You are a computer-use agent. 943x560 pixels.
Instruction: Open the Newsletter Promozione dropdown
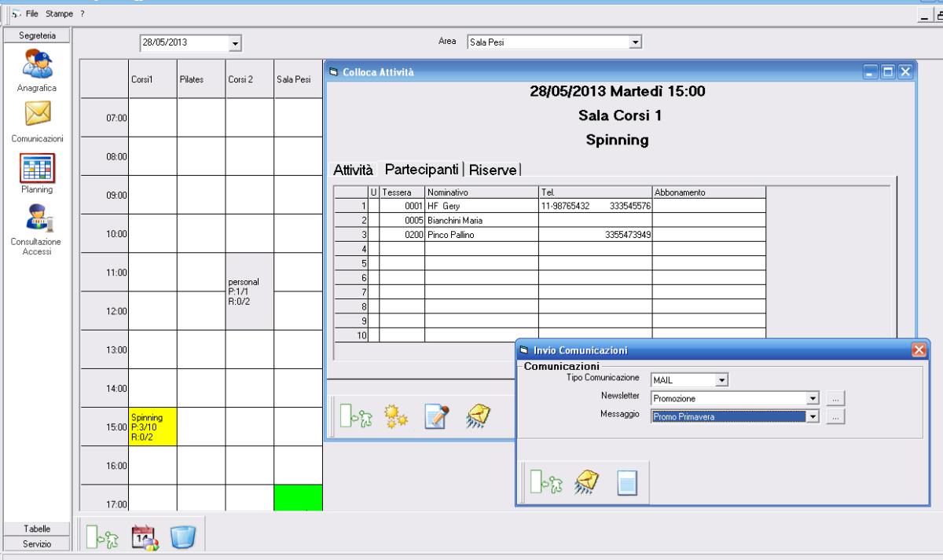(x=813, y=398)
